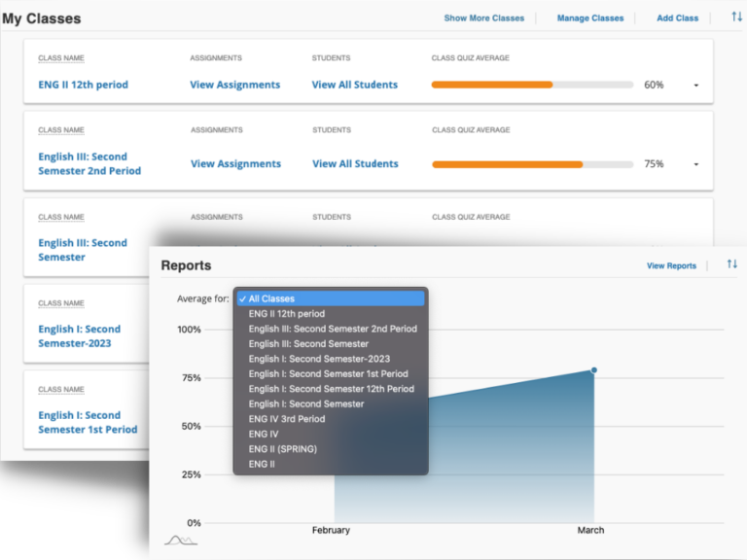Open the English I: Second Semester 1st Period class
Screen dimensions: 747x560
[x=88, y=422]
